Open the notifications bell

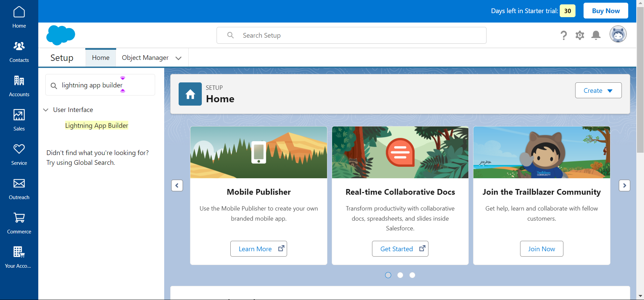(596, 35)
